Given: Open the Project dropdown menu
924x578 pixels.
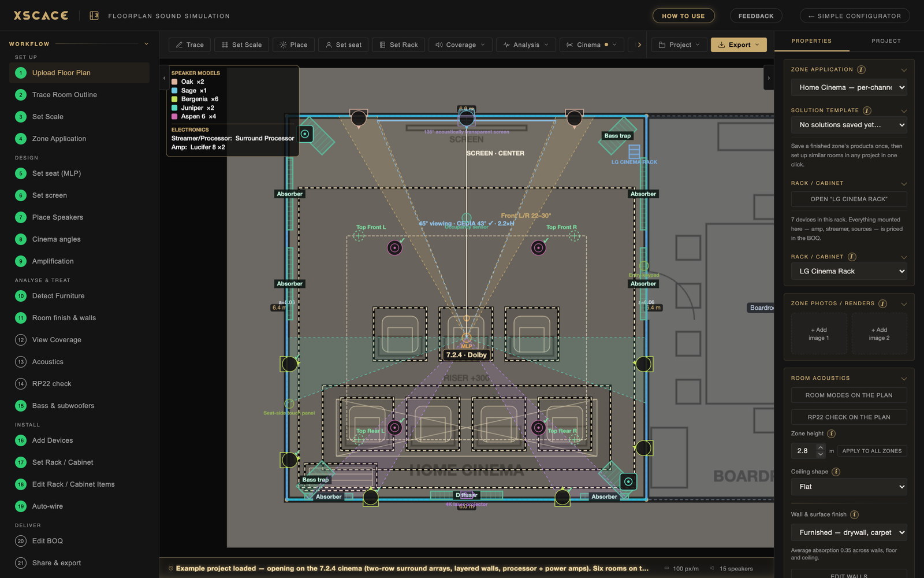Looking at the screenshot, I should coord(679,45).
